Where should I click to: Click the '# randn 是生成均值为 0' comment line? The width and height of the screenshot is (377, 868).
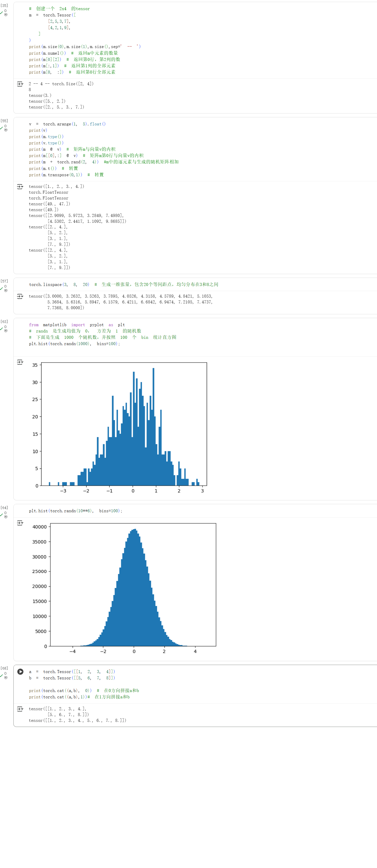(x=85, y=331)
